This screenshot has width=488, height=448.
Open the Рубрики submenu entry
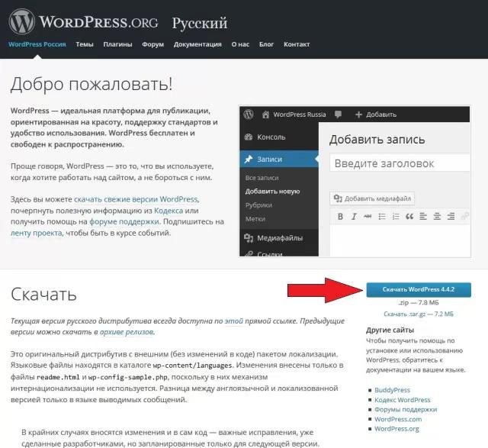coord(258,205)
